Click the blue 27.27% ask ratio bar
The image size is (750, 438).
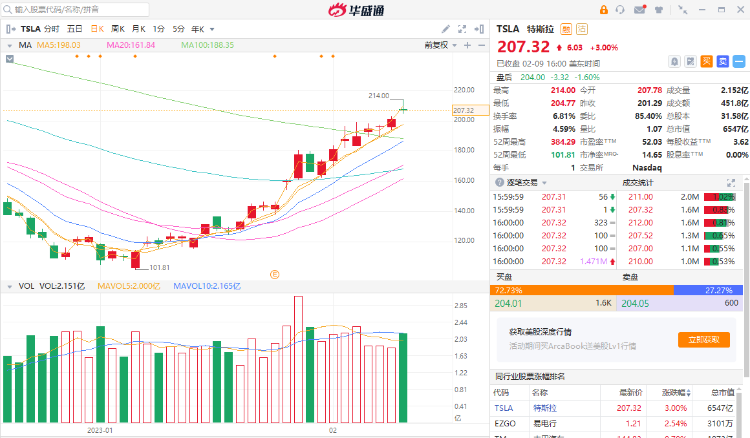tap(708, 290)
